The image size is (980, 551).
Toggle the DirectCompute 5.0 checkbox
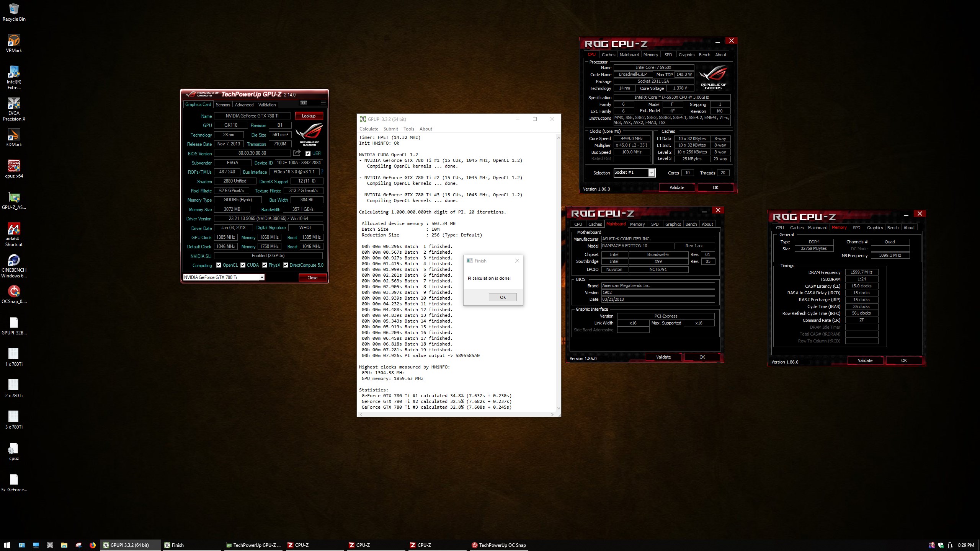(286, 265)
